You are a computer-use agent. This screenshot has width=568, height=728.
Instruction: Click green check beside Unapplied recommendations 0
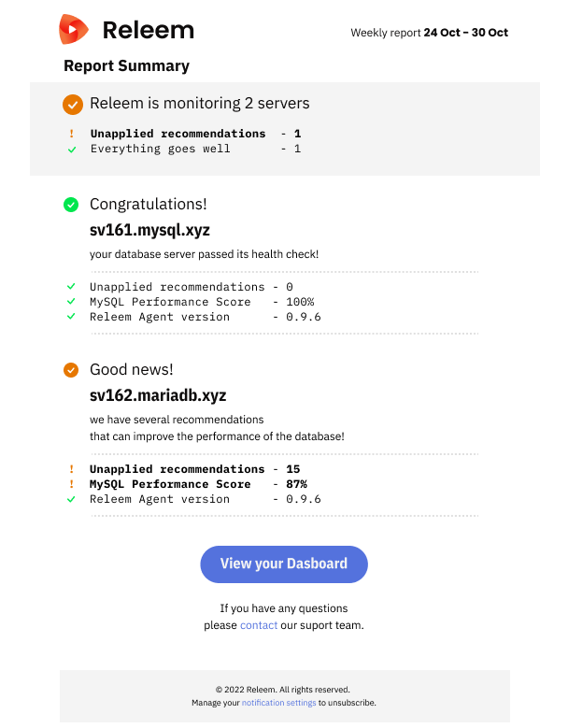point(71,287)
